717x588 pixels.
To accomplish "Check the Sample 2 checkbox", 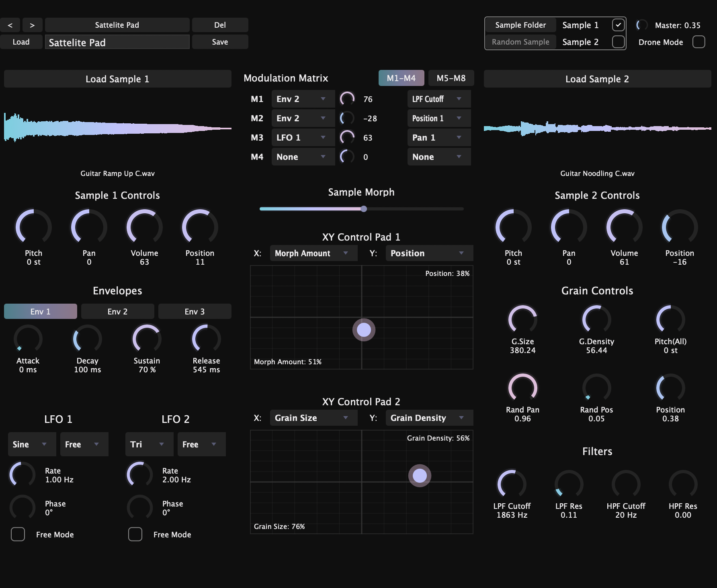I will (618, 41).
